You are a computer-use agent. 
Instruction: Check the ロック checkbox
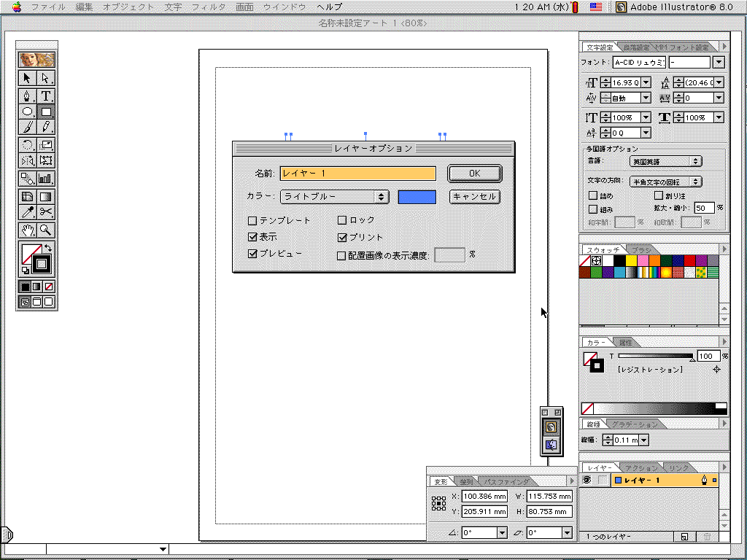341,220
